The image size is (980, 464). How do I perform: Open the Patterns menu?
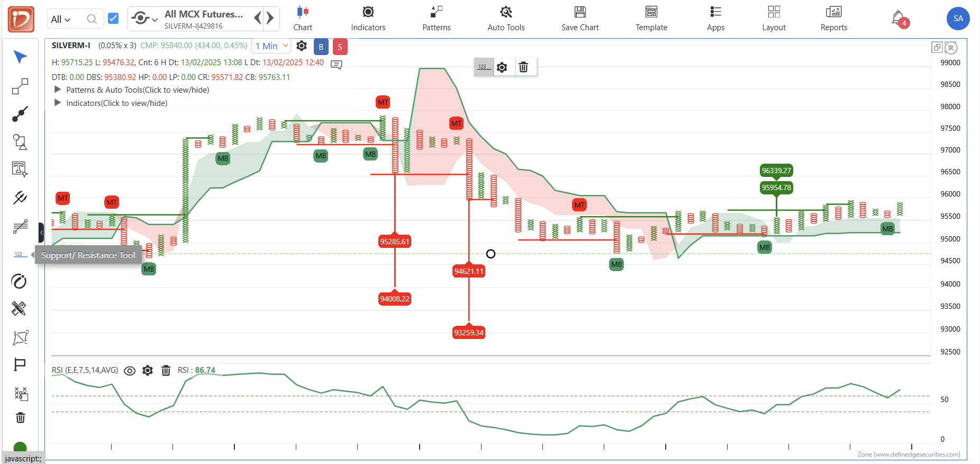click(x=437, y=19)
